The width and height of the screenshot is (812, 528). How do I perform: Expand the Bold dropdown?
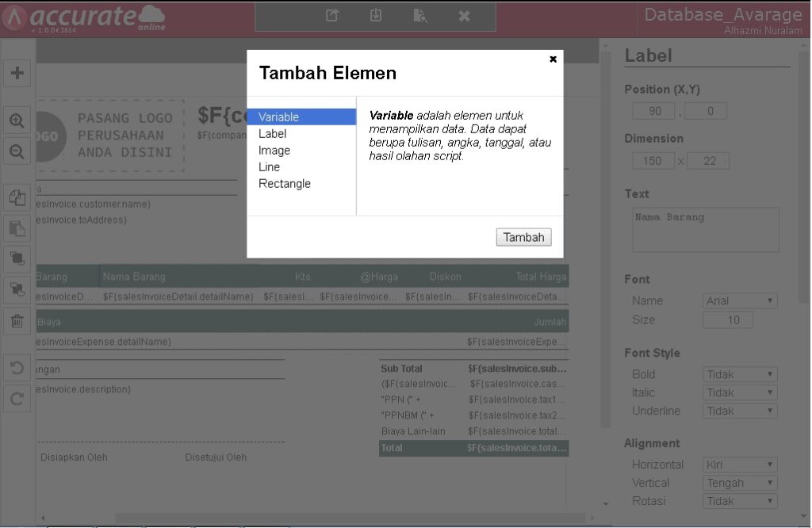[x=739, y=374]
